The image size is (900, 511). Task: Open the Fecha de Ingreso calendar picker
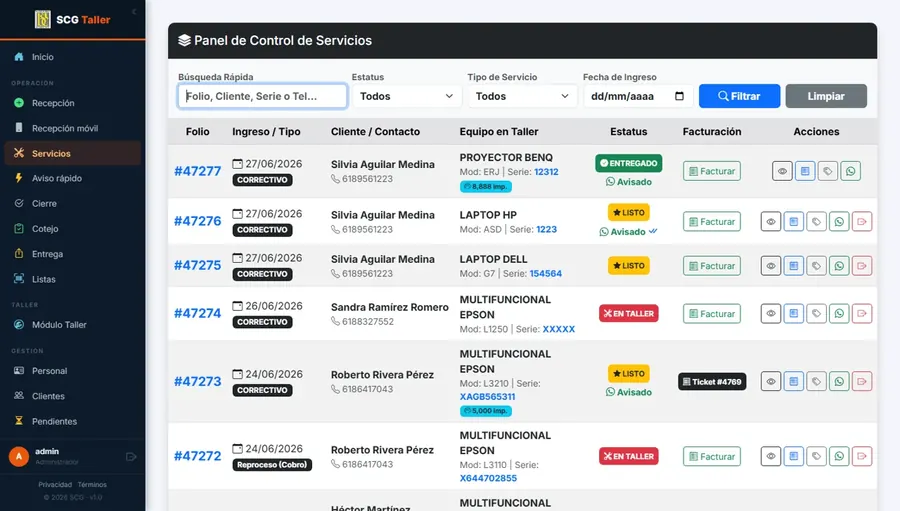[x=680, y=96]
